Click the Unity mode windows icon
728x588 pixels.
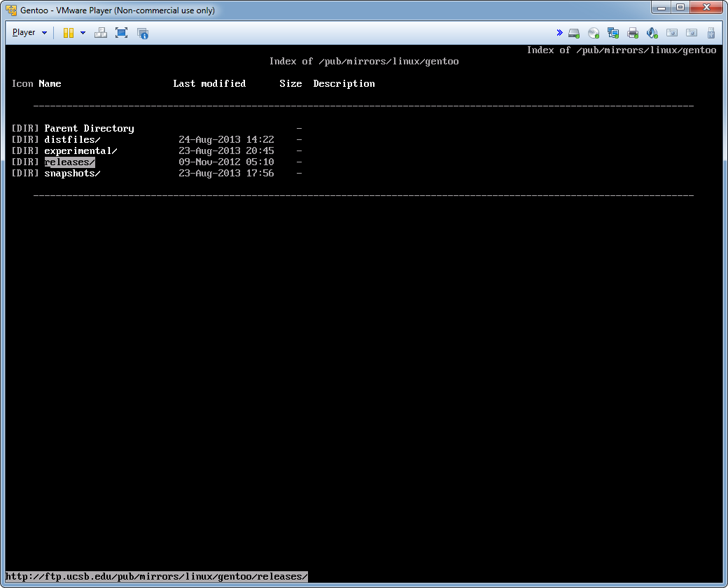pyautogui.click(x=143, y=33)
